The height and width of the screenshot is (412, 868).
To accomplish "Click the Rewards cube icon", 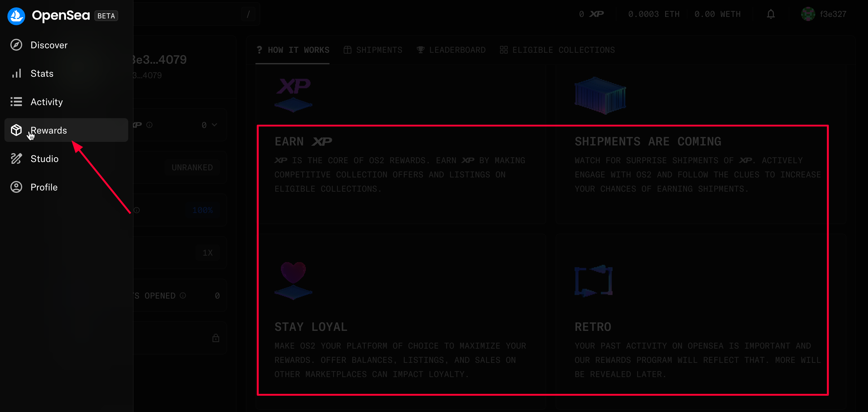I will point(16,130).
